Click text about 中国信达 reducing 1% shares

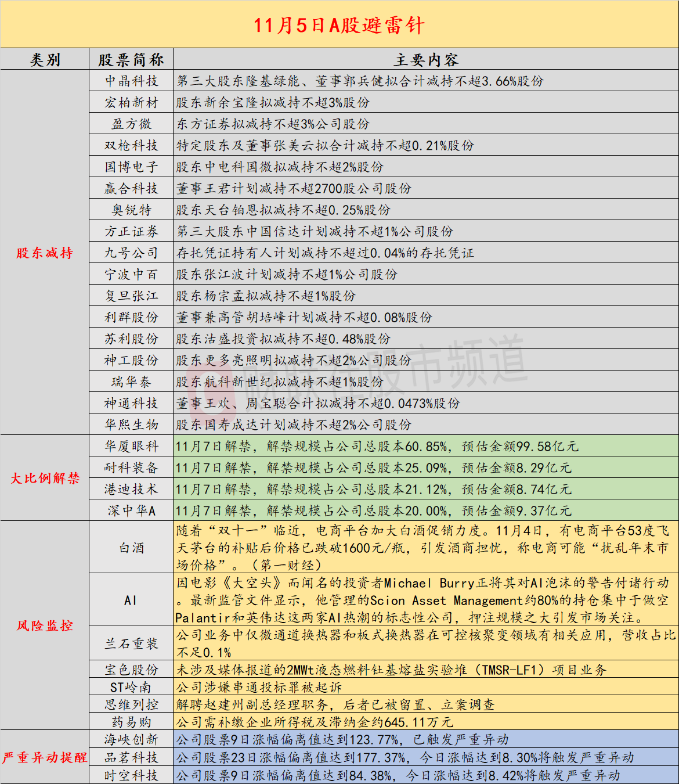coord(315,231)
